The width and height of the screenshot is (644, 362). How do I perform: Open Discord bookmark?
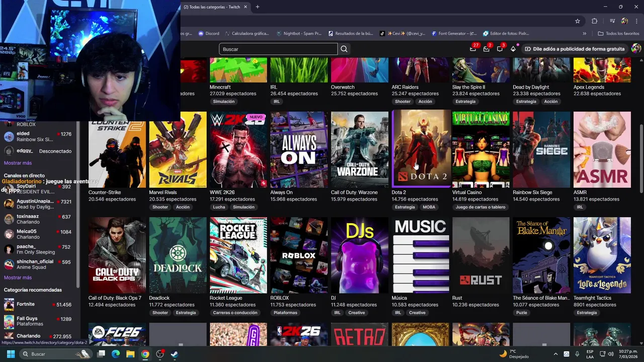click(209, 34)
